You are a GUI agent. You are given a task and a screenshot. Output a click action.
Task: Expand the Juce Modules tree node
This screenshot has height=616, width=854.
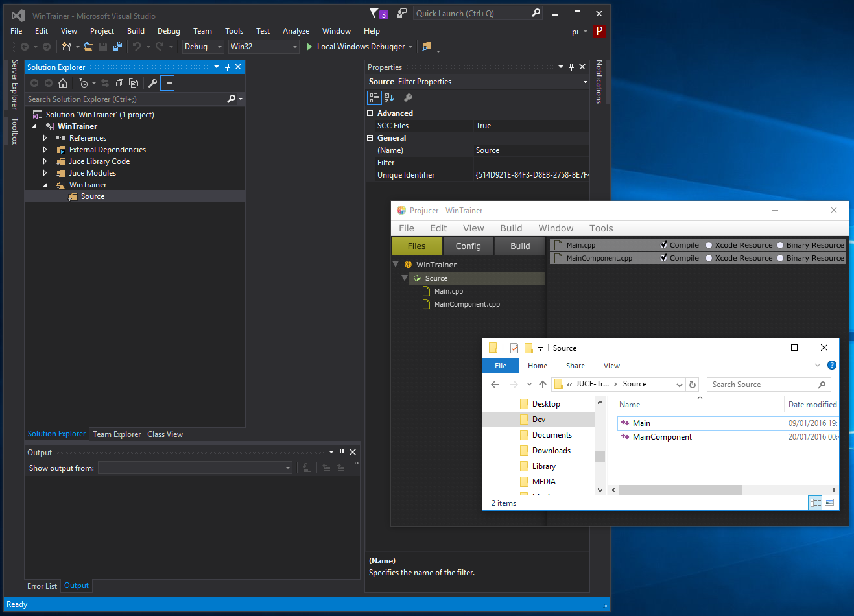(x=45, y=173)
